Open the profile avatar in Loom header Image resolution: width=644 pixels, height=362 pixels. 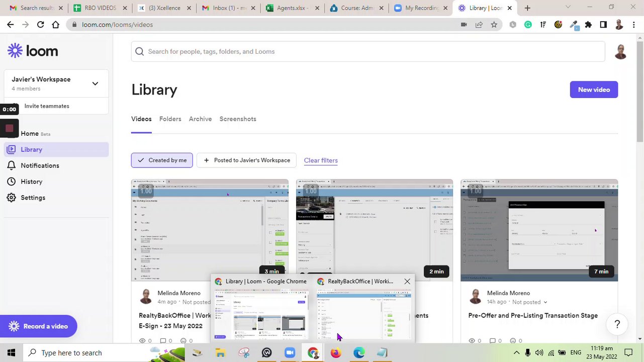tap(620, 51)
